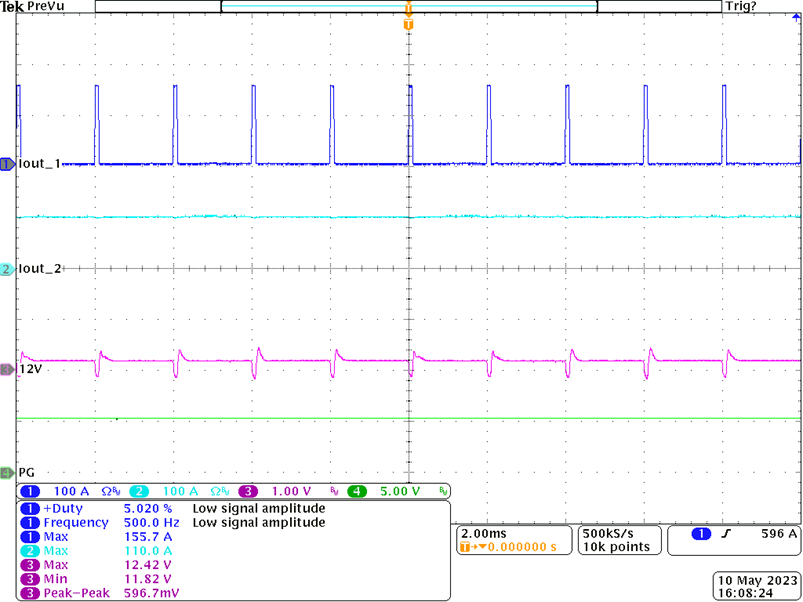
Task: Click the channel 3 12V ground marker
Action: point(8,369)
